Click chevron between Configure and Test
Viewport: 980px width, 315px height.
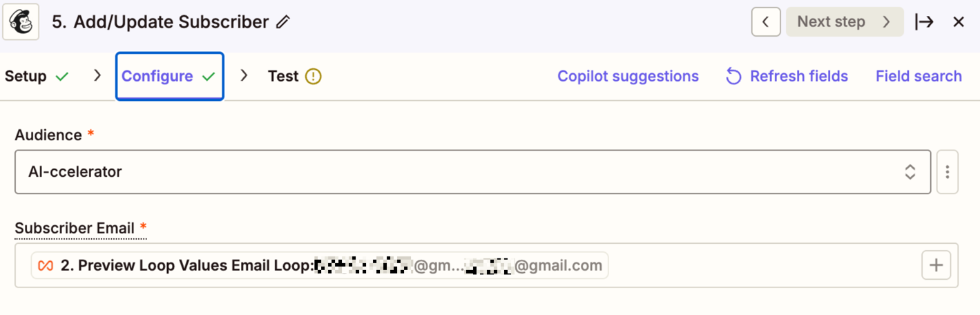point(244,75)
